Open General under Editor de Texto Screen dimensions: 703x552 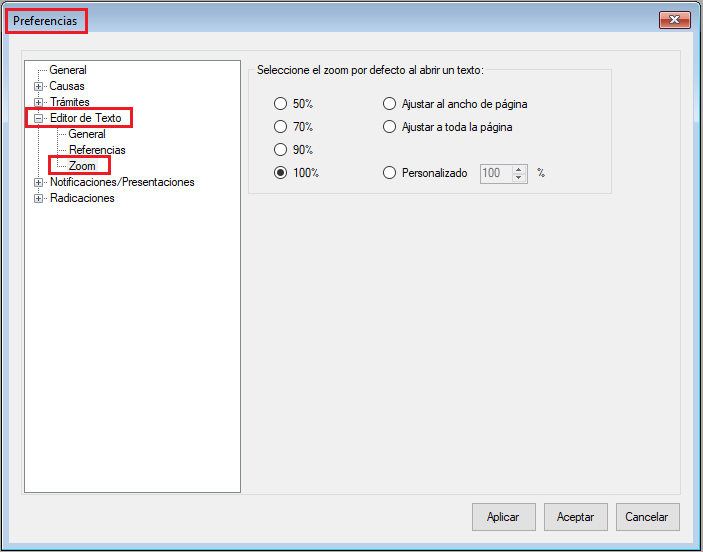[87, 134]
